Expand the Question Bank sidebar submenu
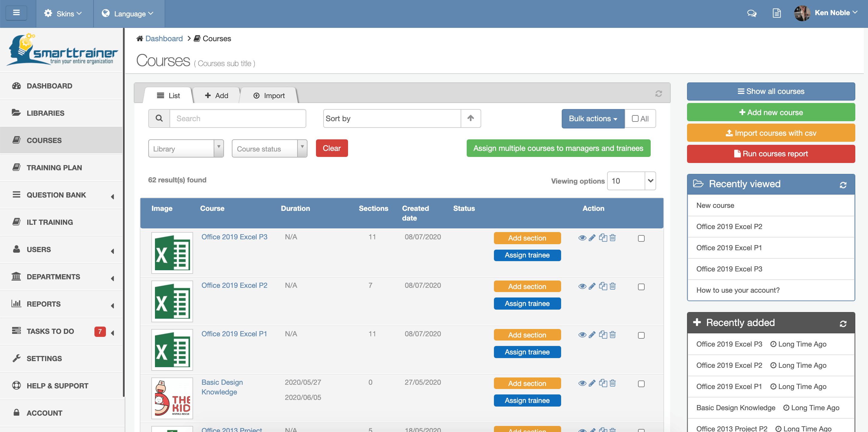The image size is (868, 432). click(x=113, y=197)
